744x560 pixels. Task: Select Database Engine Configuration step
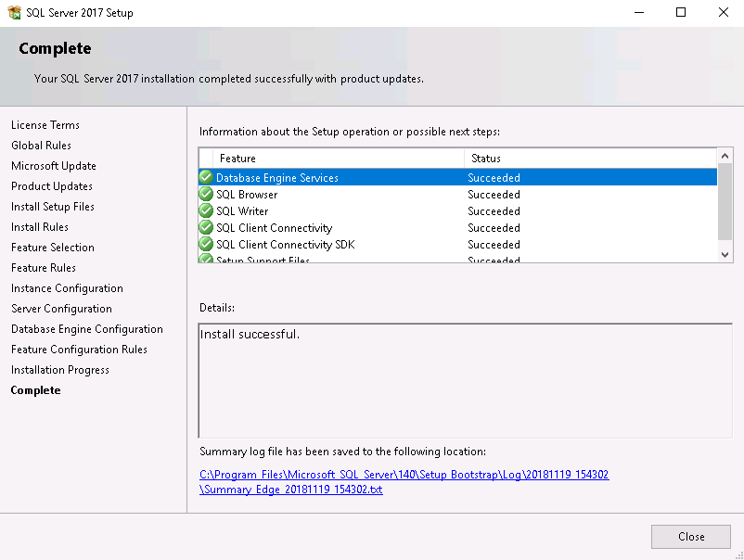87,328
